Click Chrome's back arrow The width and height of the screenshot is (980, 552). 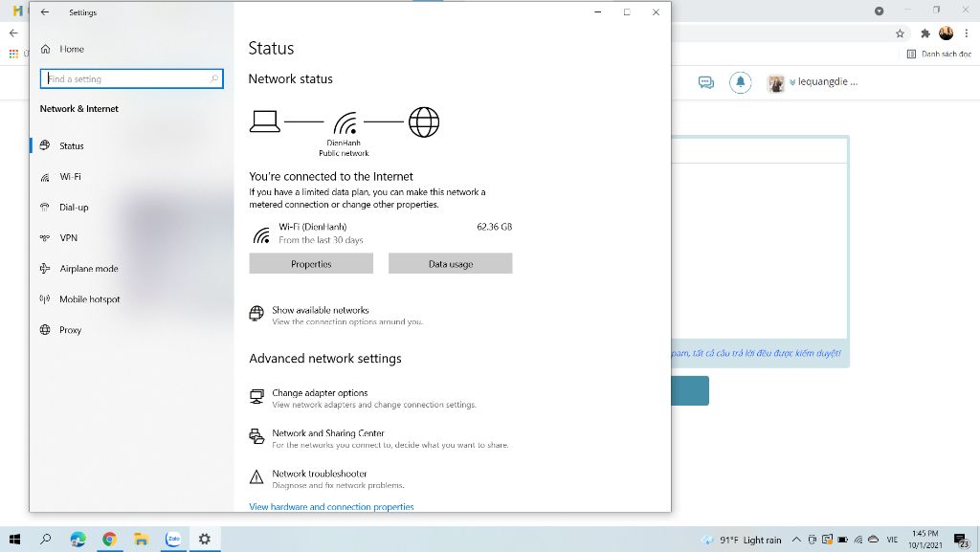[13, 33]
